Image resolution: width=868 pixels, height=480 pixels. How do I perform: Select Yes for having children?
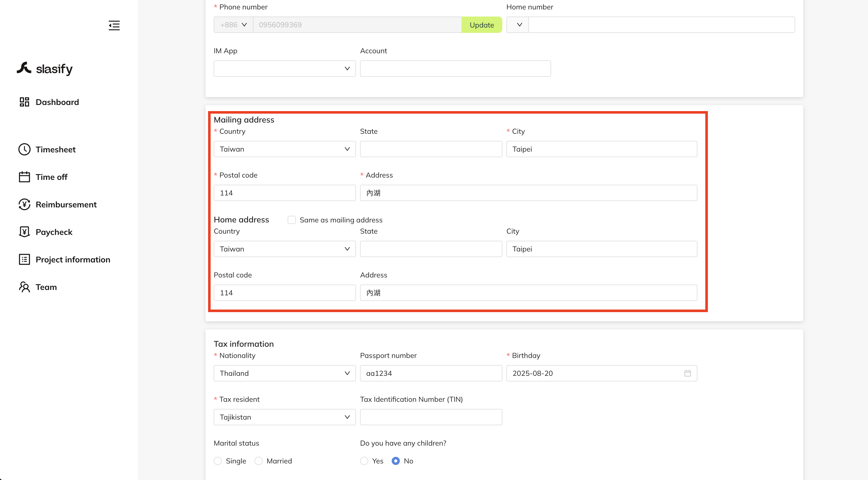[364, 461]
